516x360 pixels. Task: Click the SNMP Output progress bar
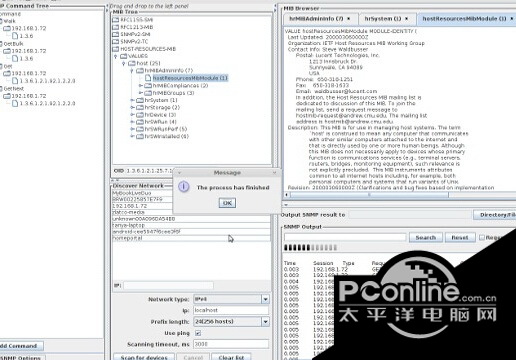(310, 247)
